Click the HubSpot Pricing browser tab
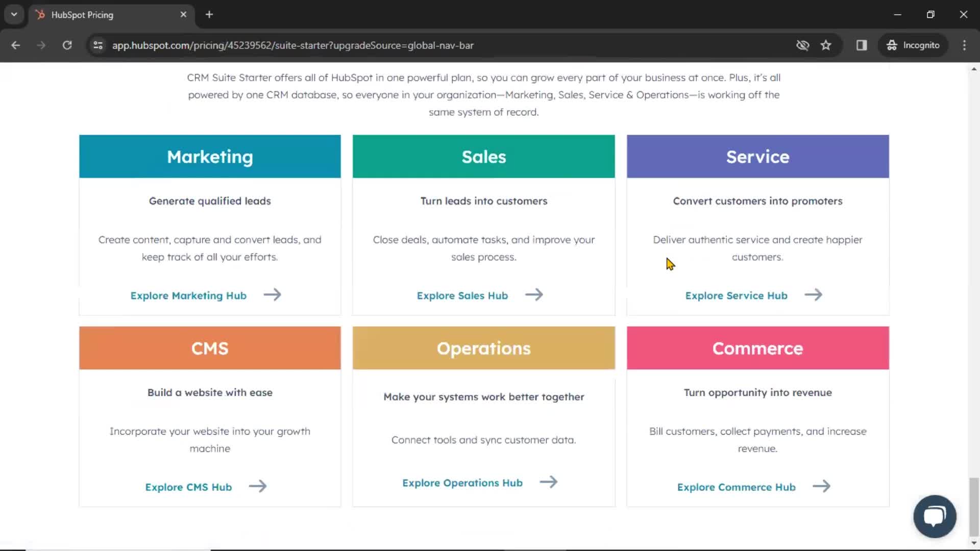 [112, 14]
